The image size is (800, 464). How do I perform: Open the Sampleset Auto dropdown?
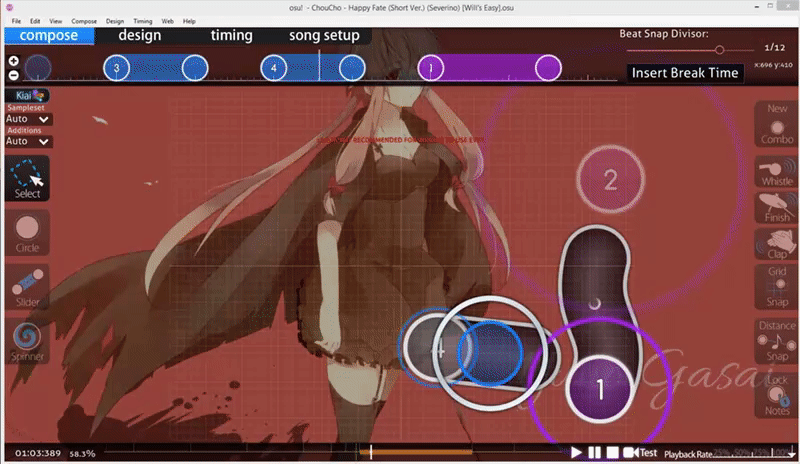pyautogui.click(x=28, y=119)
